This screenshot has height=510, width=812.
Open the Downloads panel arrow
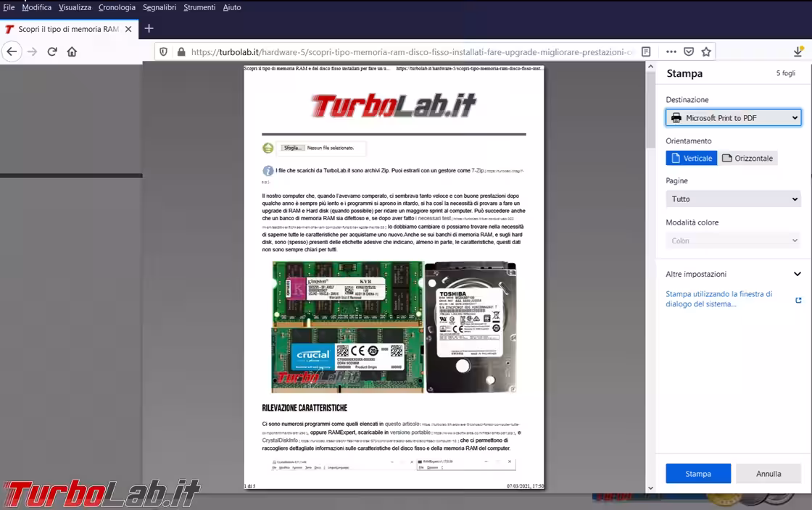[798, 51]
